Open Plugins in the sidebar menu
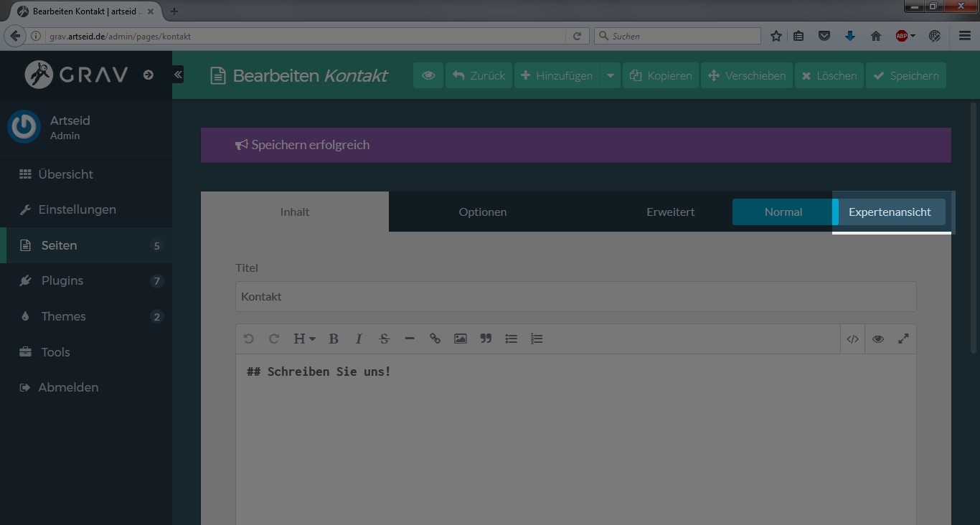Image resolution: width=980 pixels, height=525 pixels. click(62, 280)
